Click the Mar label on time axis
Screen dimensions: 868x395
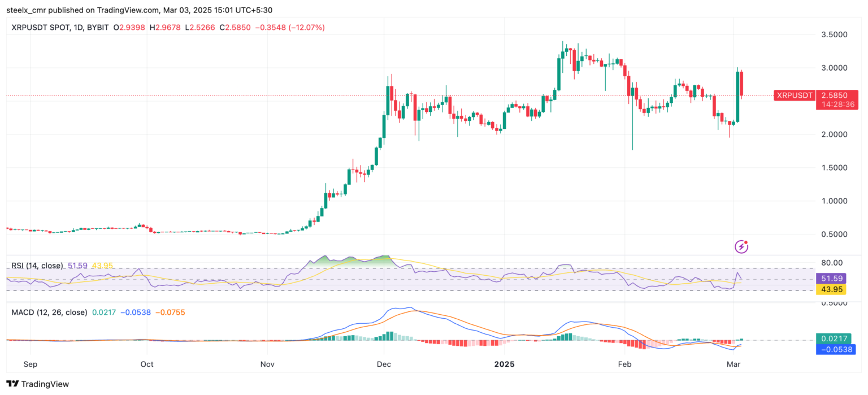(734, 364)
